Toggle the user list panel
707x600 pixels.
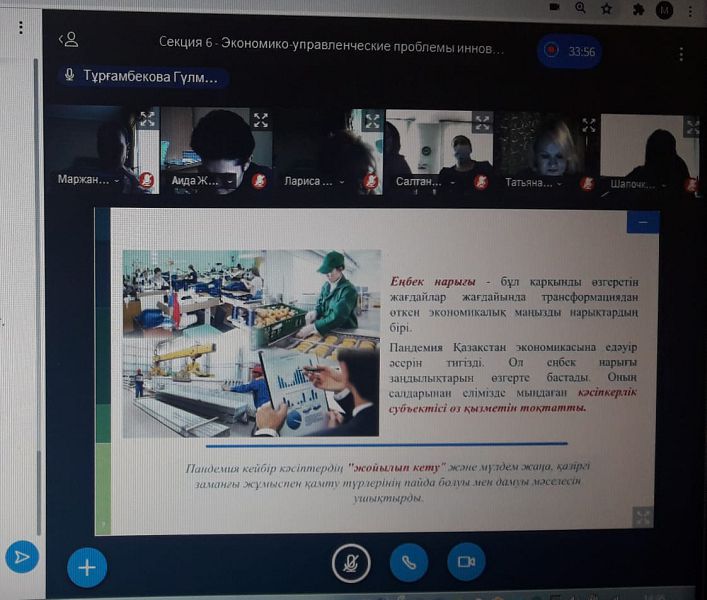(x=68, y=40)
